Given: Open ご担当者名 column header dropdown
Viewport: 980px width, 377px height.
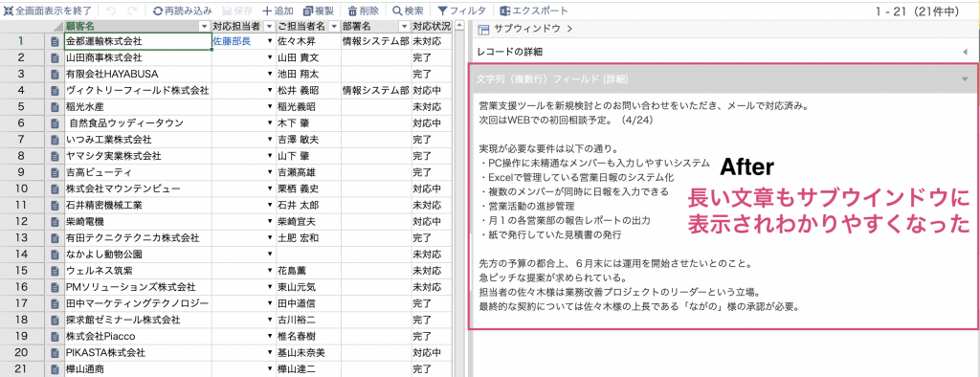Looking at the screenshot, I should point(333,26).
